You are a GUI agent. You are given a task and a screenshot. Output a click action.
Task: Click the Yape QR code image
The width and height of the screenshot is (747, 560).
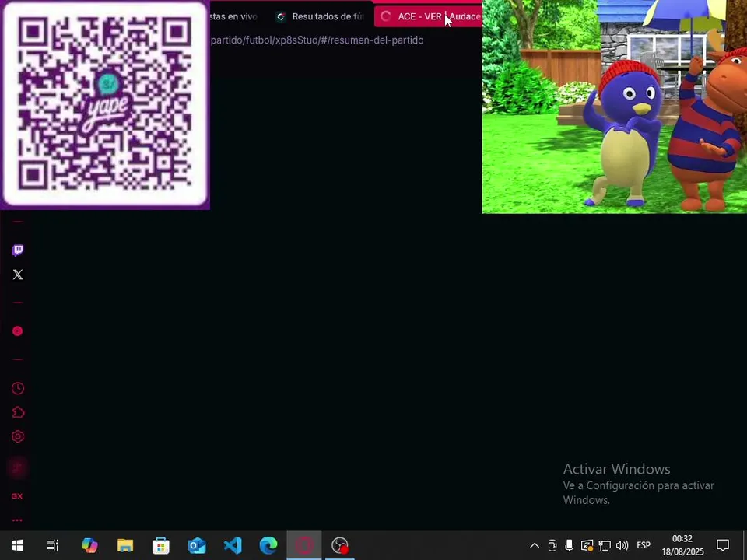click(x=105, y=103)
